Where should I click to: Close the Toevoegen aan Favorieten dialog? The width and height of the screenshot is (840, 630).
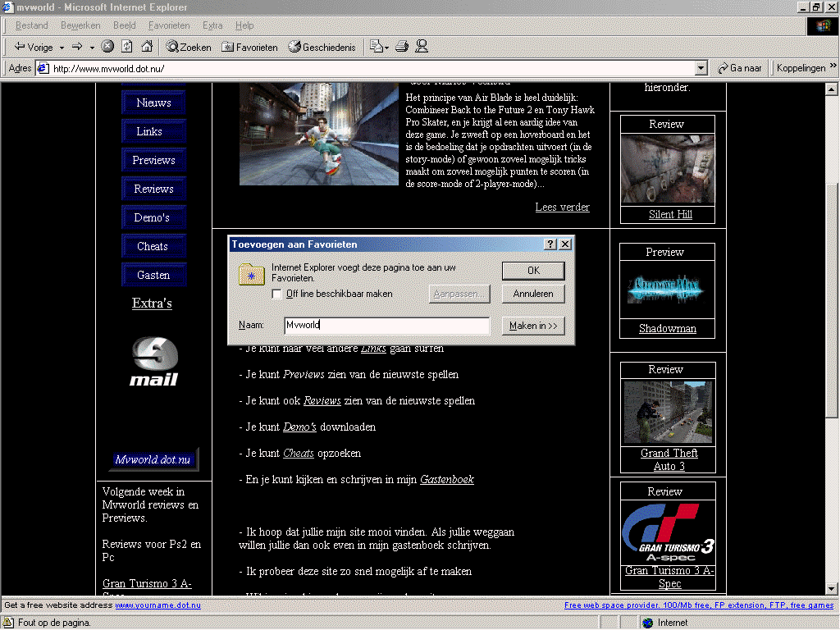[x=565, y=244]
